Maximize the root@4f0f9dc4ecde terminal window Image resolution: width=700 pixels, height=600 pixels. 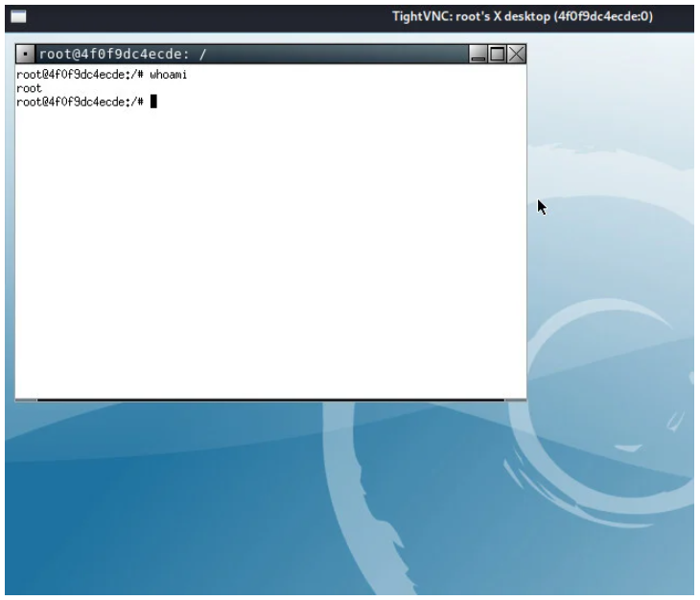click(x=497, y=54)
